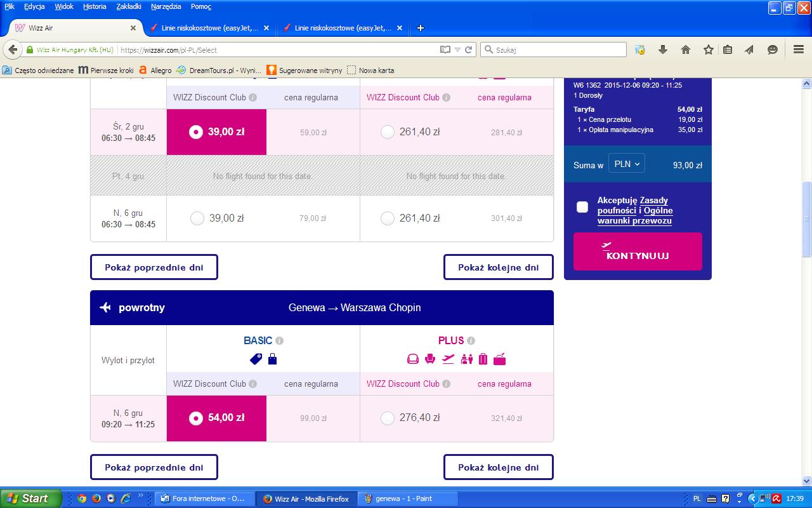Select 261,40 zł fare for Śr, 2 gru
812x508 pixels.
click(388, 132)
